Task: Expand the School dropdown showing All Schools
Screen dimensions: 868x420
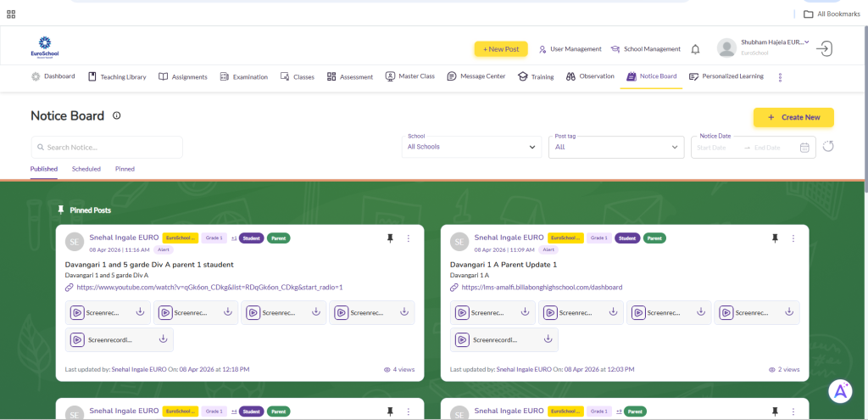Action: [472, 147]
